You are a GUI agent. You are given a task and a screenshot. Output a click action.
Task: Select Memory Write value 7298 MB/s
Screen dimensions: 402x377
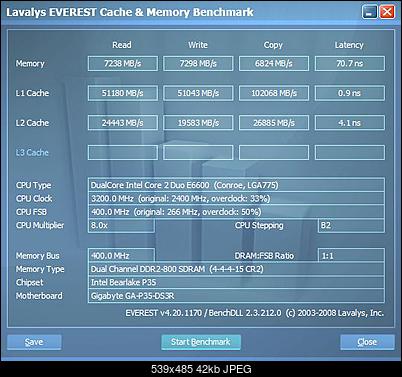(x=198, y=63)
